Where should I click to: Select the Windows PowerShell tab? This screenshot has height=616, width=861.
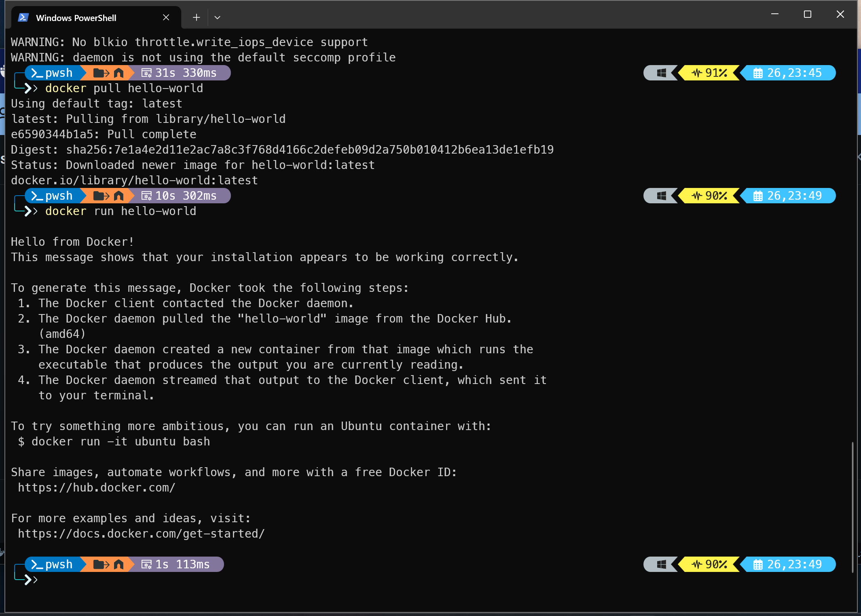pos(76,18)
